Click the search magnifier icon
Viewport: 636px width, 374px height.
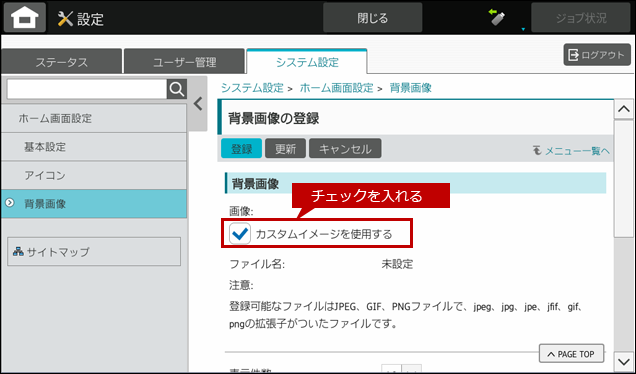(x=177, y=89)
